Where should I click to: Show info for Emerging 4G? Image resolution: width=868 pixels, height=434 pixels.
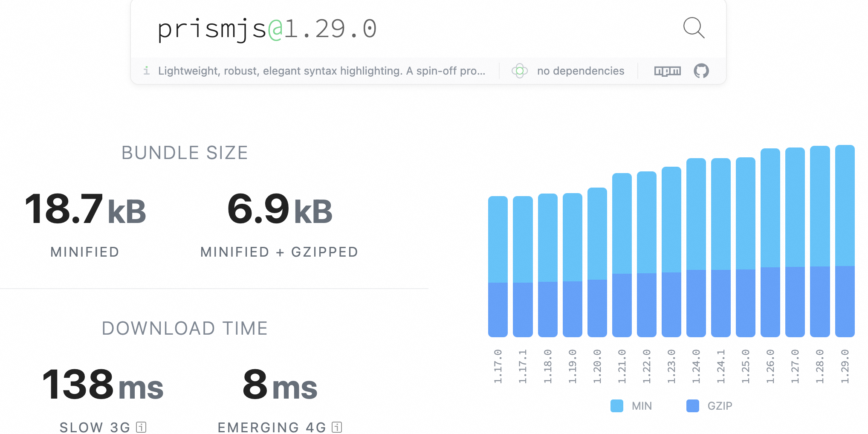click(x=337, y=427)
